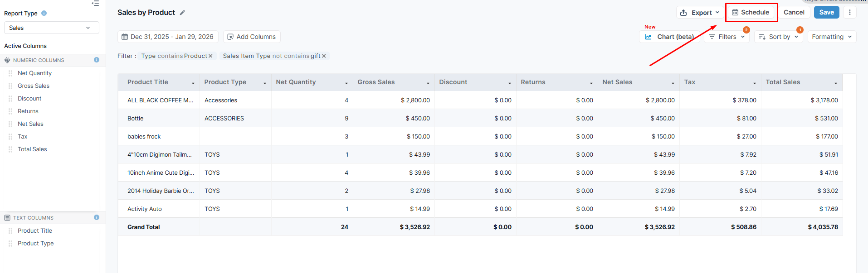Click the Text Columns info icon
This screenshot has width=868, height=273.
97,217
